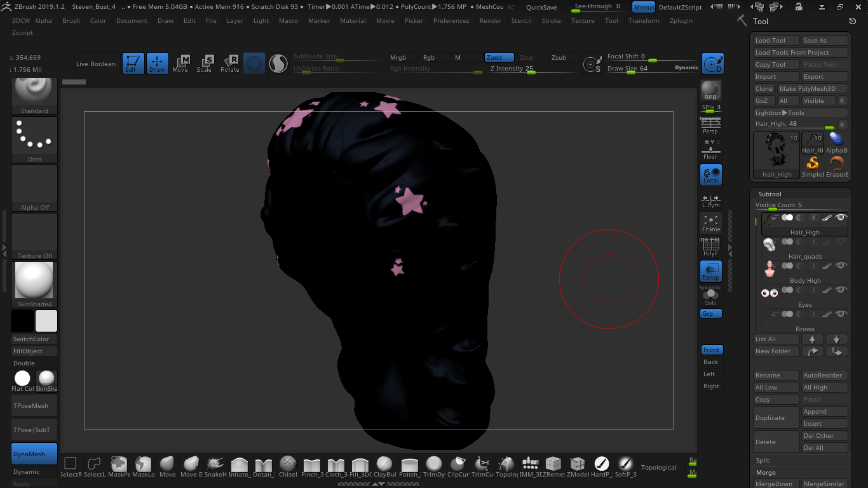
Task: Hide the Body High subtool eye
Action: [841, 266]
